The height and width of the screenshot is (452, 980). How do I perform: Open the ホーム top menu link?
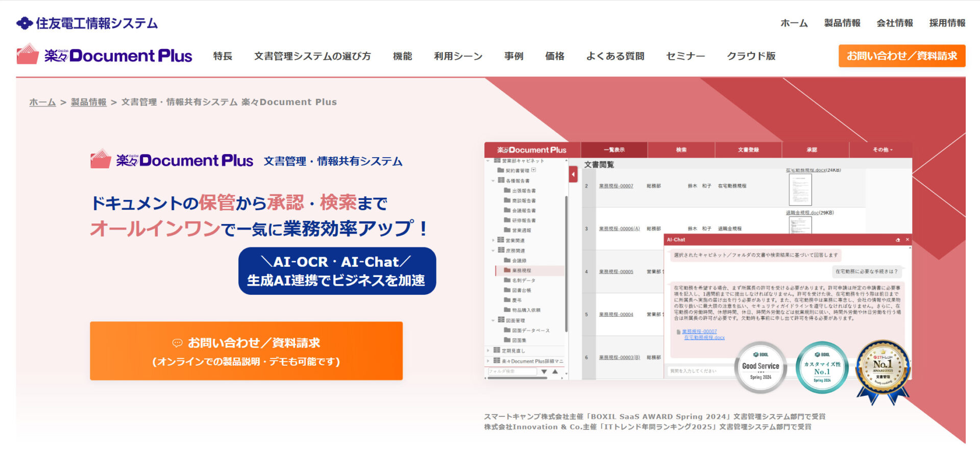point(794,23)
